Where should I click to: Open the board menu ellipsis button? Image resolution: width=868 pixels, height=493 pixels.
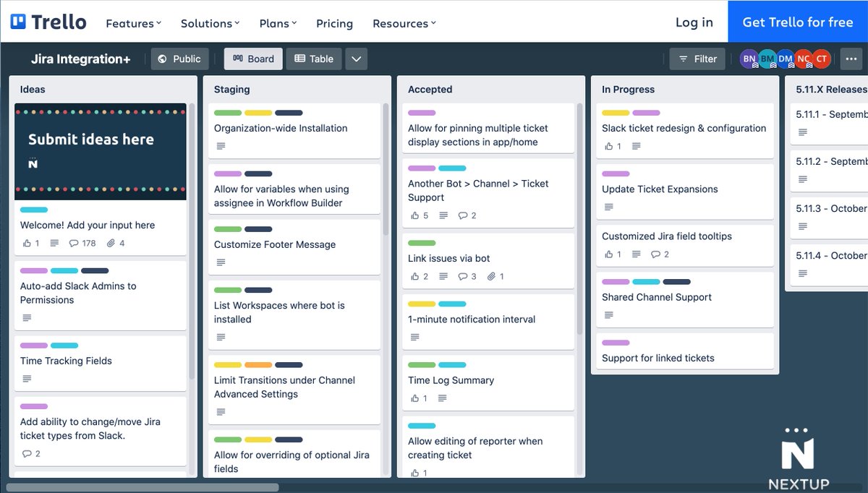[850, 59]
